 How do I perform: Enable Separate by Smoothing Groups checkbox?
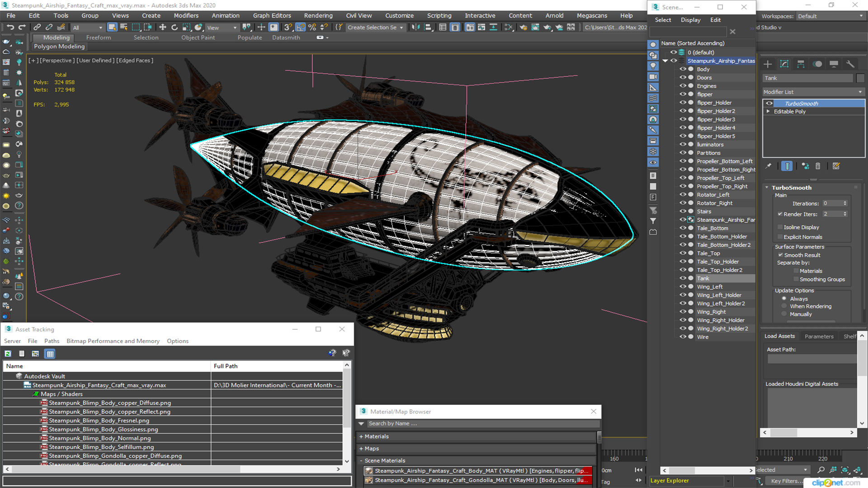coord(796,279)
